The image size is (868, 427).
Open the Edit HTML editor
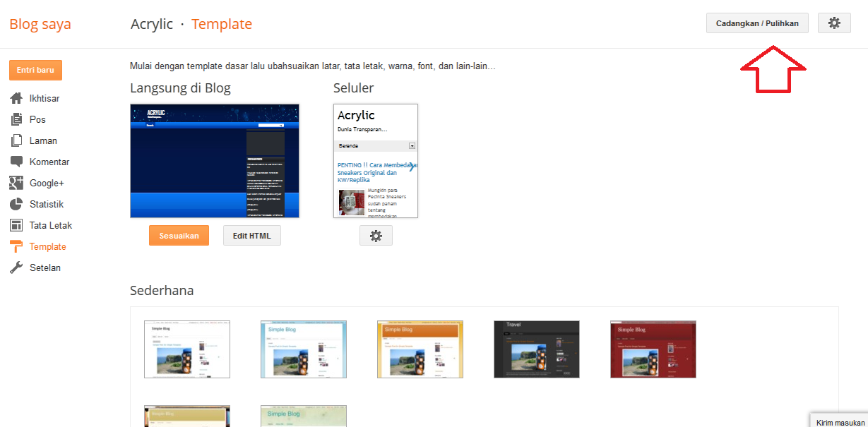[251, 235]
